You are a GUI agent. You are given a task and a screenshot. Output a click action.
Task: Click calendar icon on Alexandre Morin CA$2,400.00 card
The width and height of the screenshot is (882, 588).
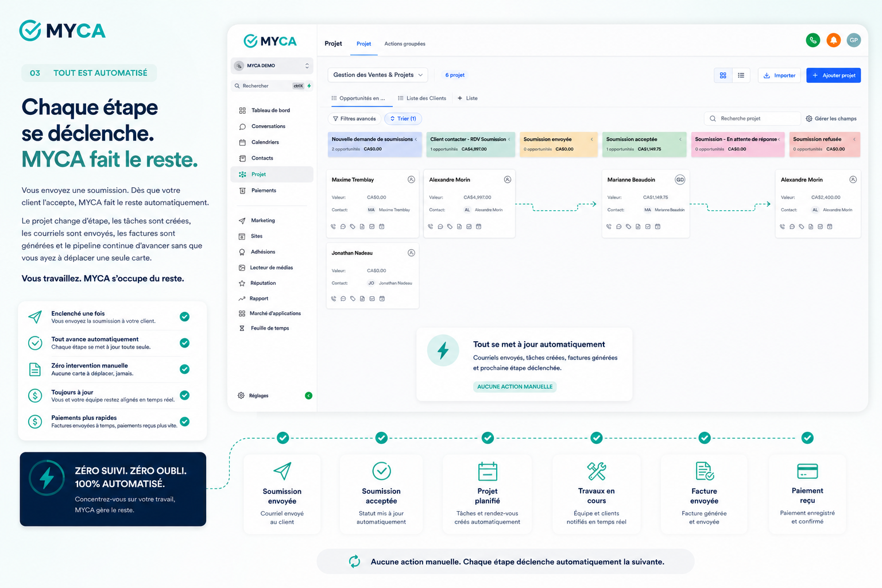click(x=830, y=227)
